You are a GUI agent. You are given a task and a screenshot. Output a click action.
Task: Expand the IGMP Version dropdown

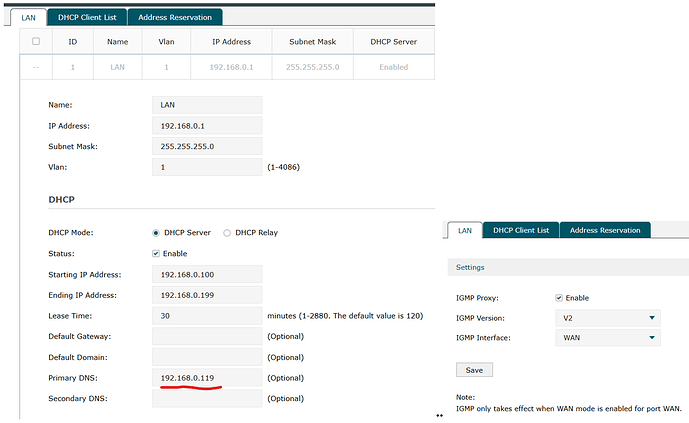[608, 318]
